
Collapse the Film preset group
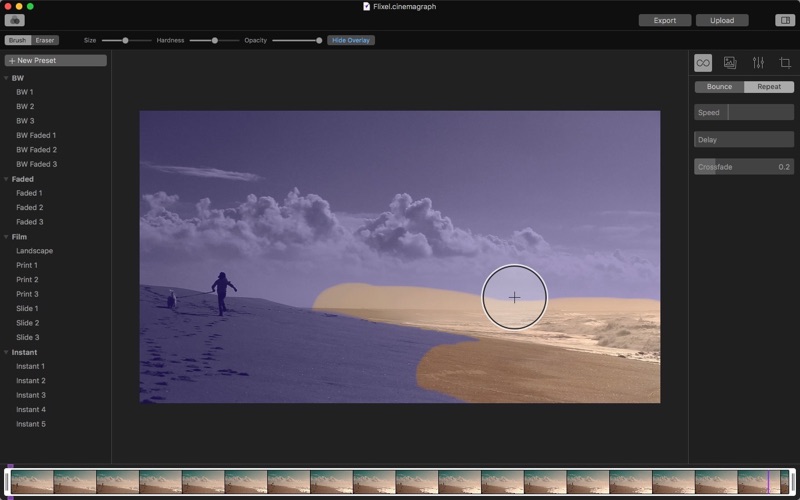(7, 237)
